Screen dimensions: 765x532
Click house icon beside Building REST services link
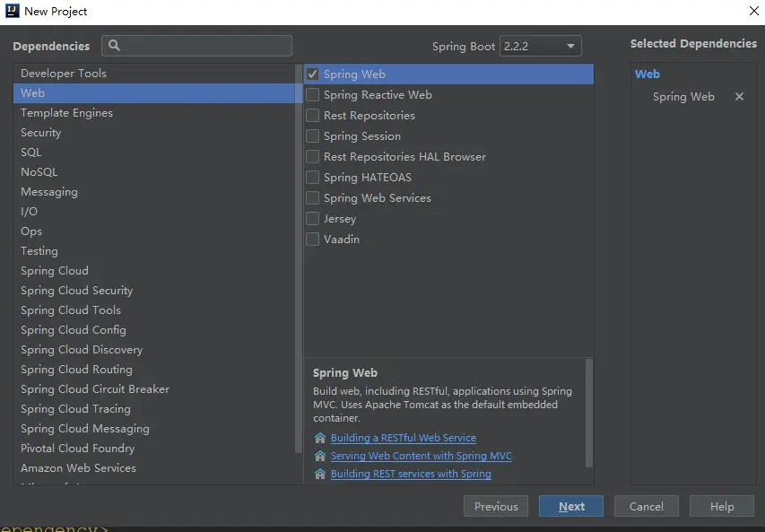click(x=320, y=474)
